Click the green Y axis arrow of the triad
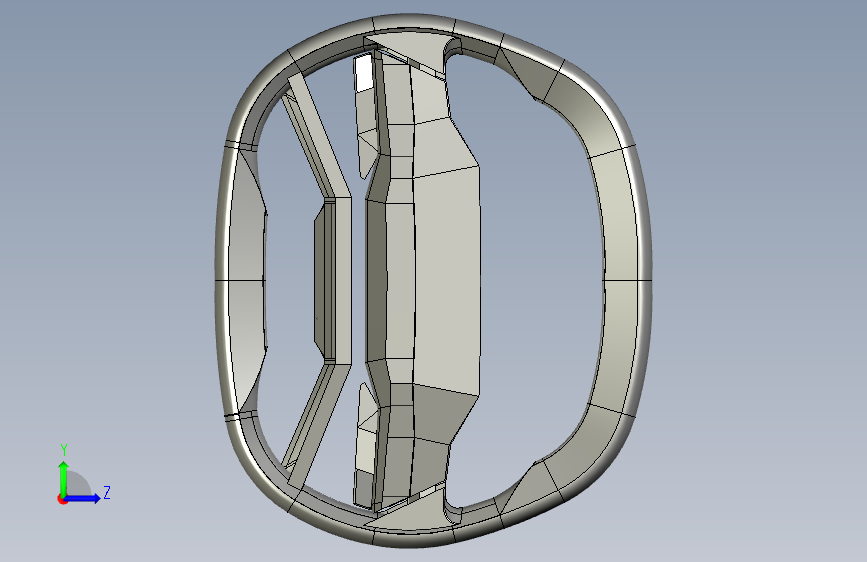This screenshot has width=867, height=562. tap(64, 478)
